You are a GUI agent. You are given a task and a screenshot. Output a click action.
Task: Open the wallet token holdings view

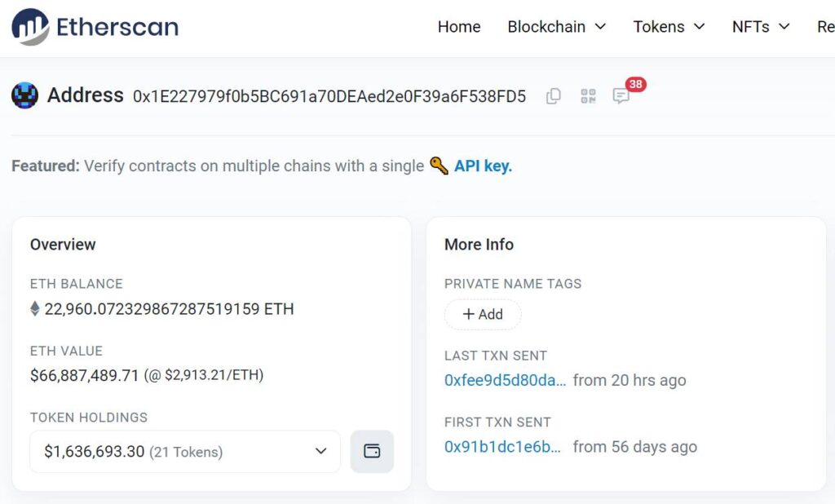point(372,451)
